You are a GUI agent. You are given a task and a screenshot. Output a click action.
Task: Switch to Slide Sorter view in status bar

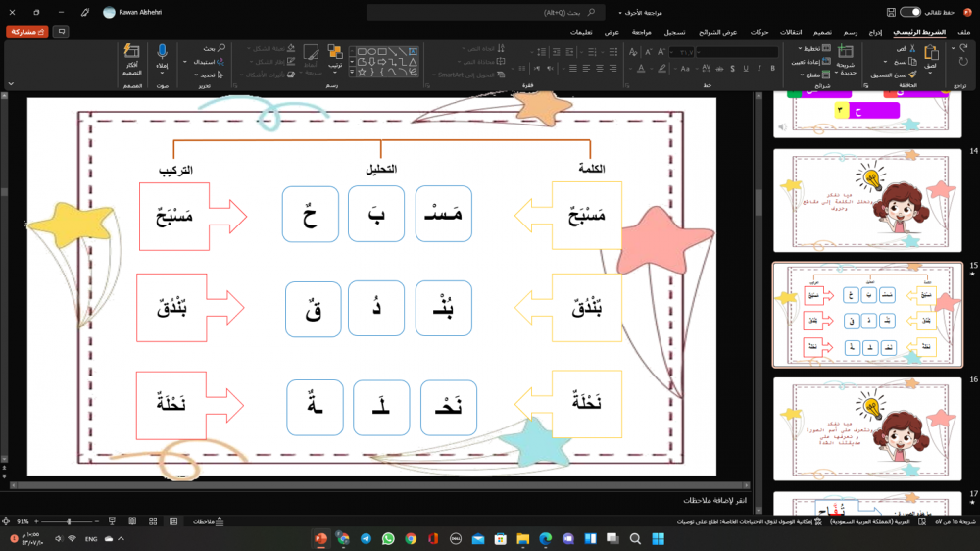[153, 521]
